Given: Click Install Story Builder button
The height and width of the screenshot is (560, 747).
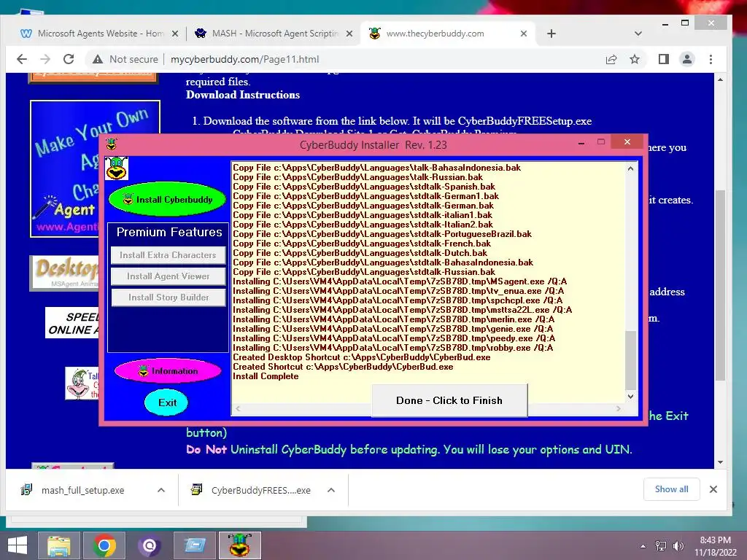Looking at the screenshot, I should pyautogui.click(x=168, y=297).
